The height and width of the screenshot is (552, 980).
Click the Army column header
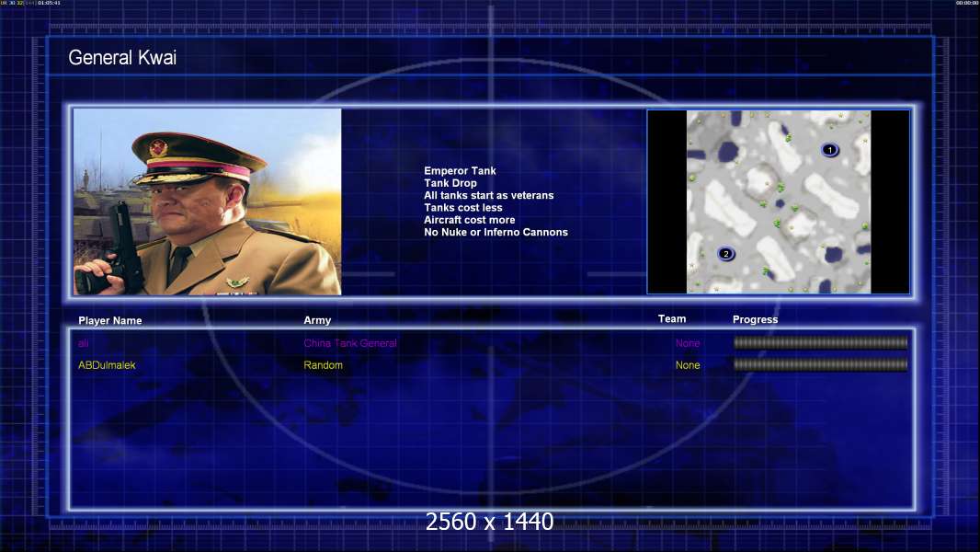point(317,320)
